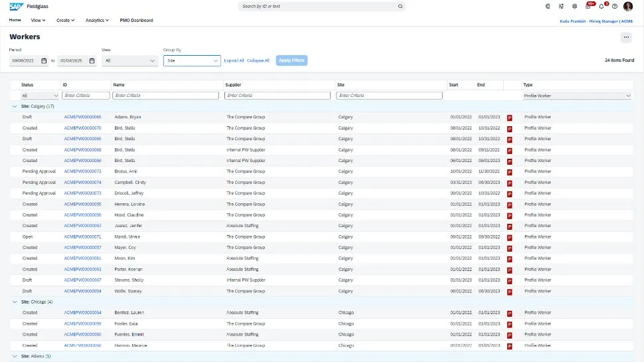Open the notifications bell icon

(602, 6)
